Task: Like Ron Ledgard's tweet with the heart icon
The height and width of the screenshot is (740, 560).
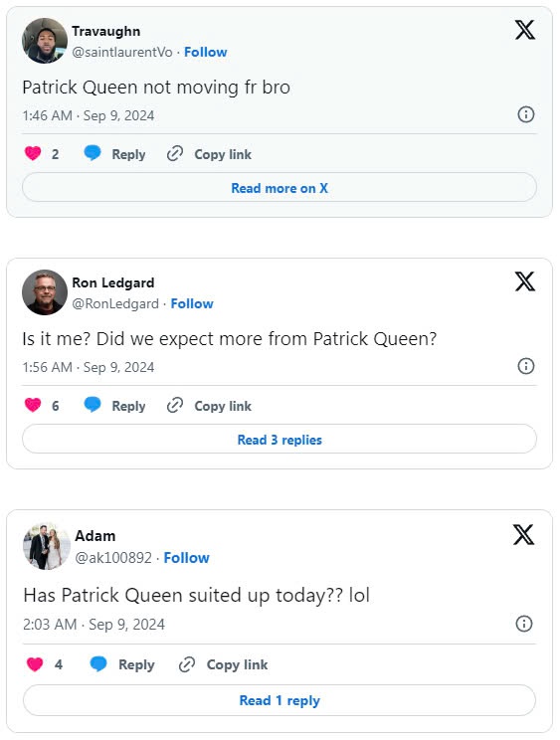Action: click(x=33, y=405)
